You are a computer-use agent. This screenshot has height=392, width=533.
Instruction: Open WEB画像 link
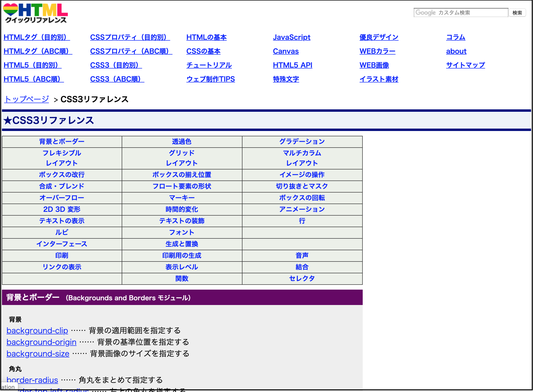click(374, 65)
